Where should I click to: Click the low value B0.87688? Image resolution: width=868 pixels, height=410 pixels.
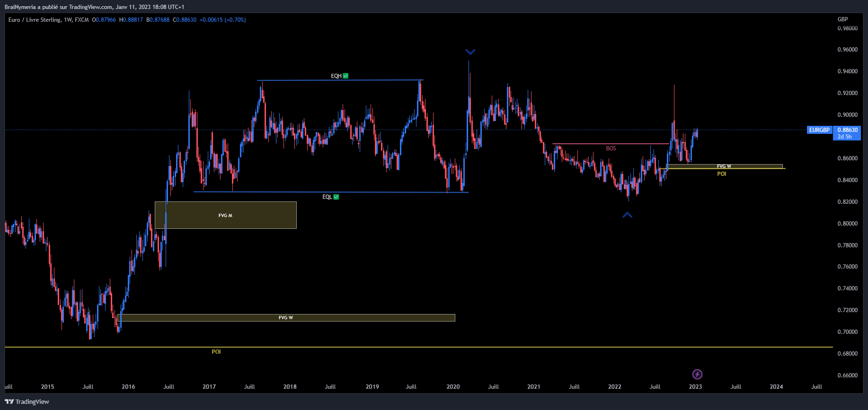pos(158,20)
